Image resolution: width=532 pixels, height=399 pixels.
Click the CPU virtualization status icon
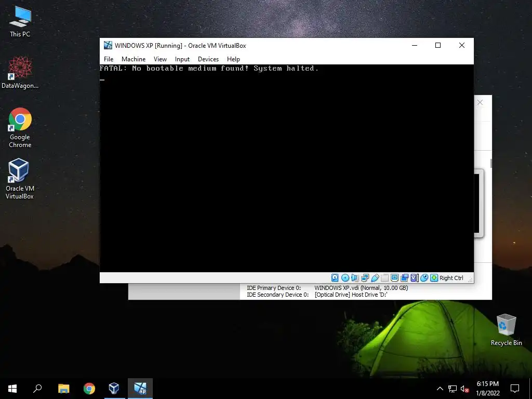414,278
